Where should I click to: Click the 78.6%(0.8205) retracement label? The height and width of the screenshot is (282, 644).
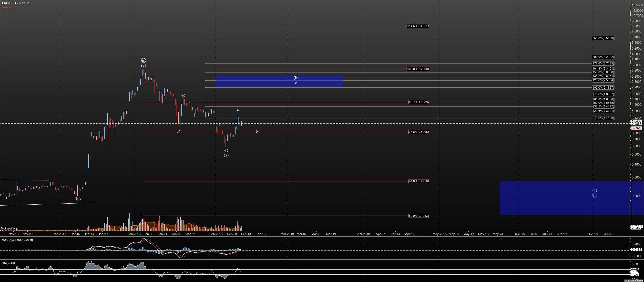[419, 132]
